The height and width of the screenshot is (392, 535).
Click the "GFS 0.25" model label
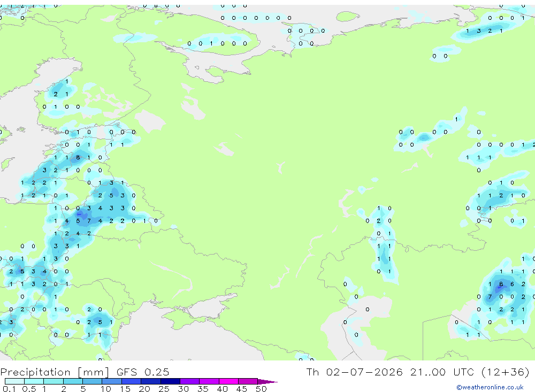(x=143, y=372)
